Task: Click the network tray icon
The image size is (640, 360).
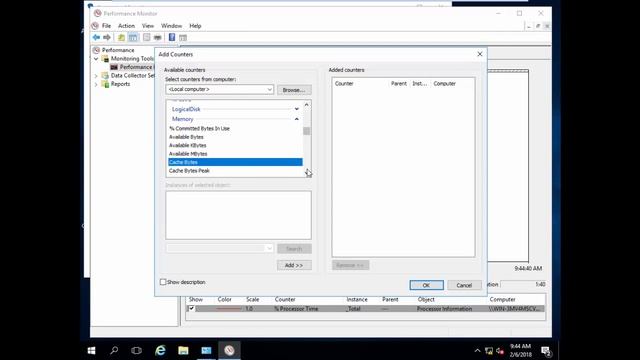Action: point(489,351)
